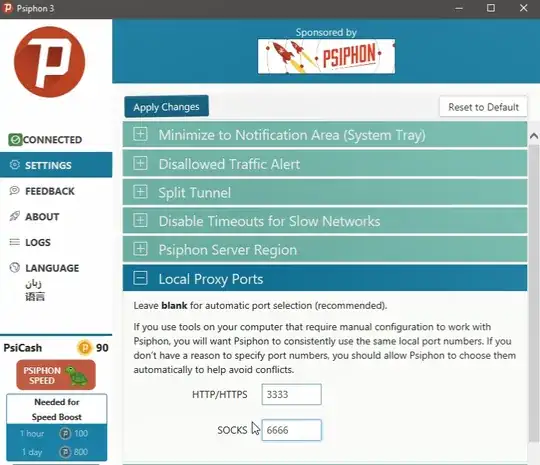Click the coin icon beside 100
This screenshot has height=465, width=540.
tap(65, 433)
